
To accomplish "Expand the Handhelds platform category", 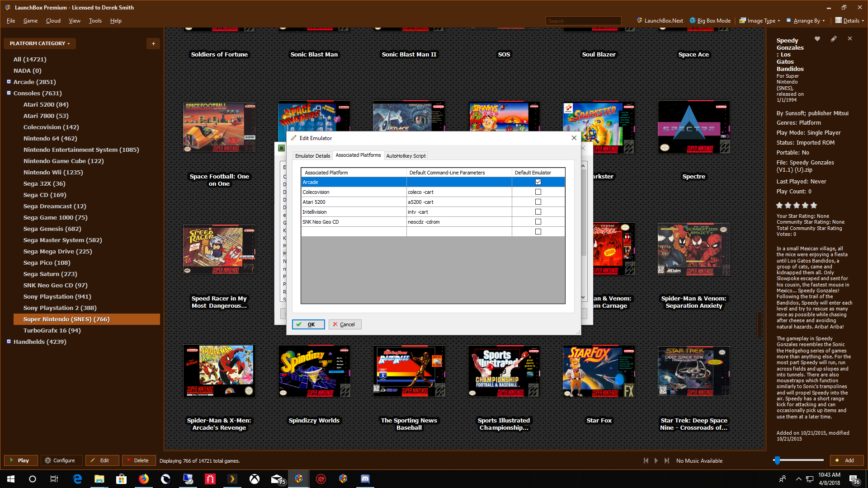I will pyautogui.click(x=9, y=342).
